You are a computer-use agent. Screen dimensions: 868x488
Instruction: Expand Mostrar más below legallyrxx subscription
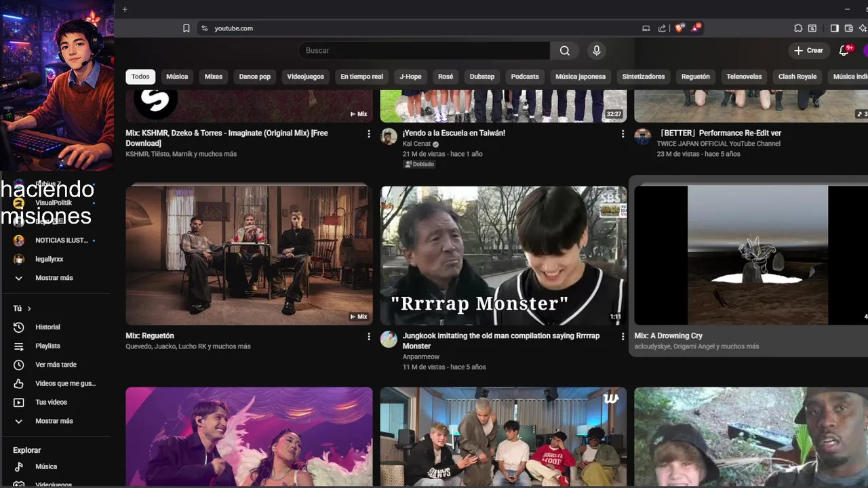pyautogui.click(x=54, y=278)
